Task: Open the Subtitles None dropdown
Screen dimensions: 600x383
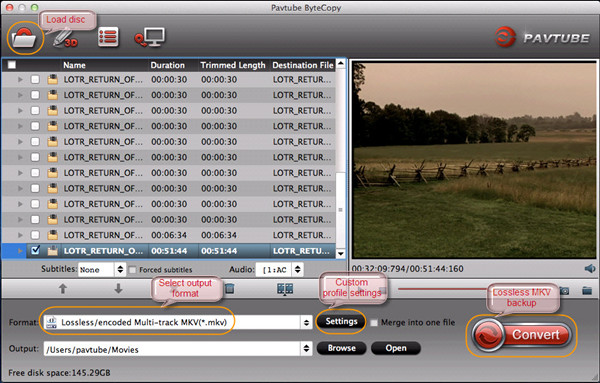Action: coord(102,269)
